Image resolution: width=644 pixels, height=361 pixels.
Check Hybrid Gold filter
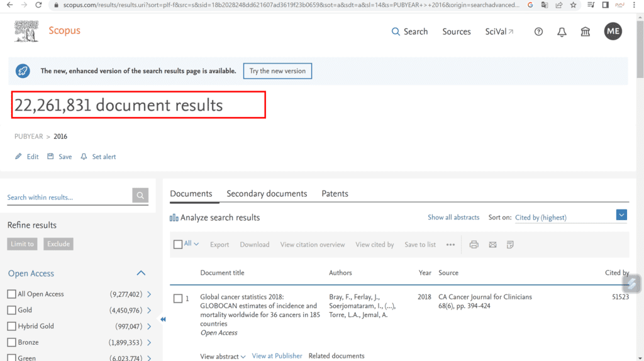click(x=11, y=326)
